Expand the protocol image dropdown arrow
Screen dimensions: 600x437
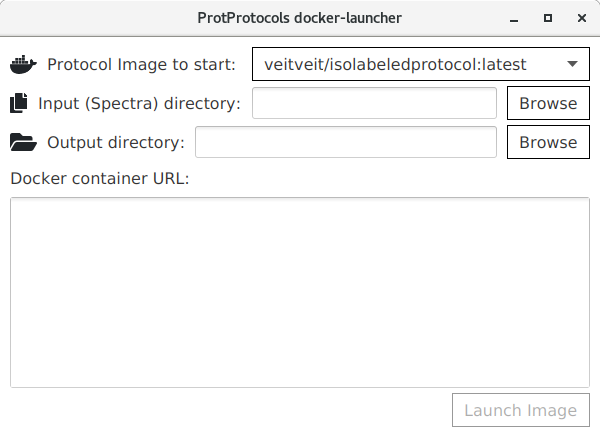(572, 64)
